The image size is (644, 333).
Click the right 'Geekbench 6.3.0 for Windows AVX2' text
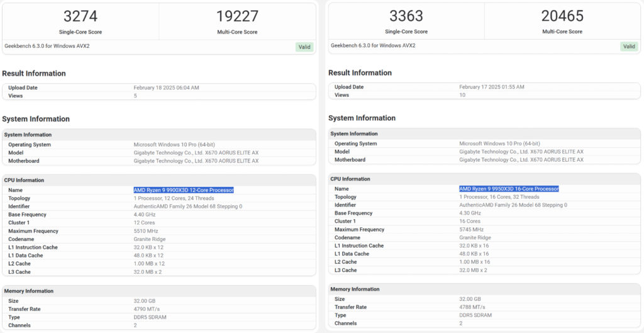coord(373,45)
